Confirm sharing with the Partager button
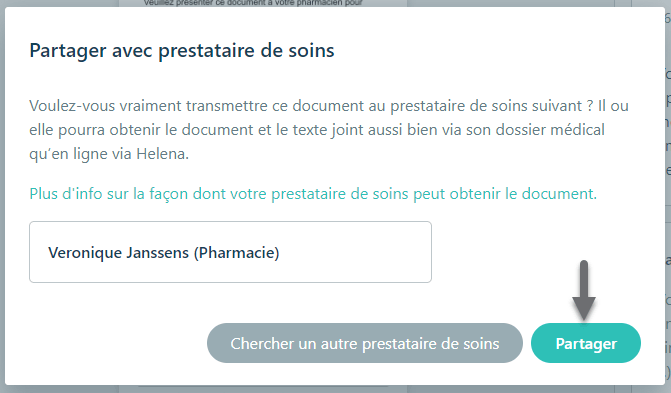Screen dimensions: 671x393 point(585,343)
